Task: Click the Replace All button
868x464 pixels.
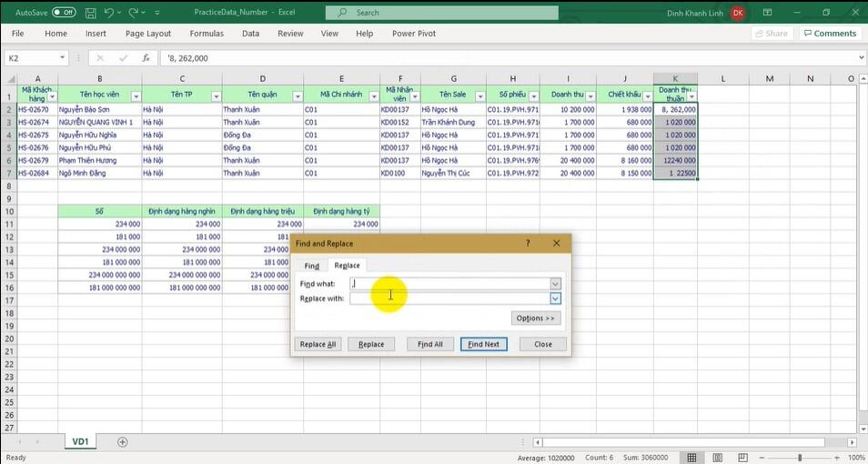Action: point(318,344)
